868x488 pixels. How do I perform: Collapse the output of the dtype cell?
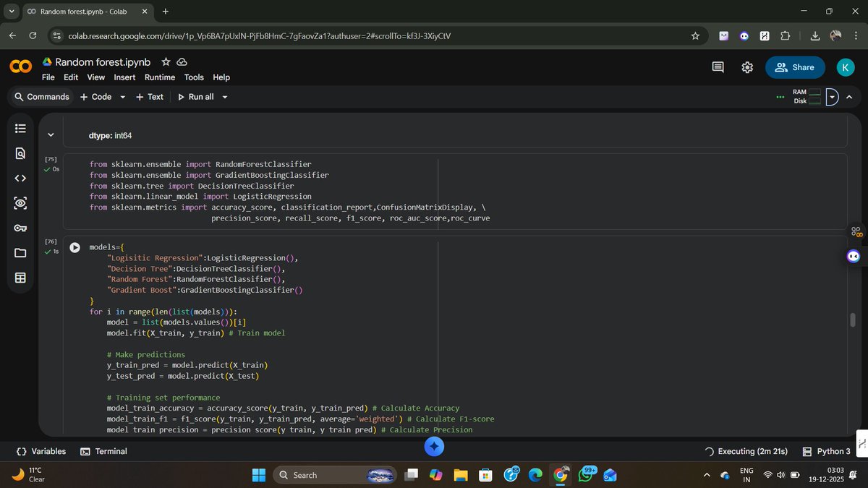click(51, 135)
